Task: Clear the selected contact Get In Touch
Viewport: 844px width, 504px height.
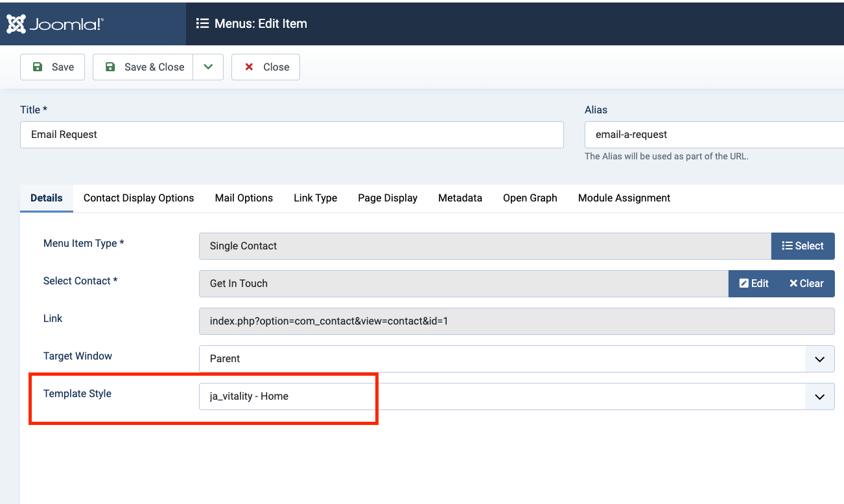Action: [806, 284]
